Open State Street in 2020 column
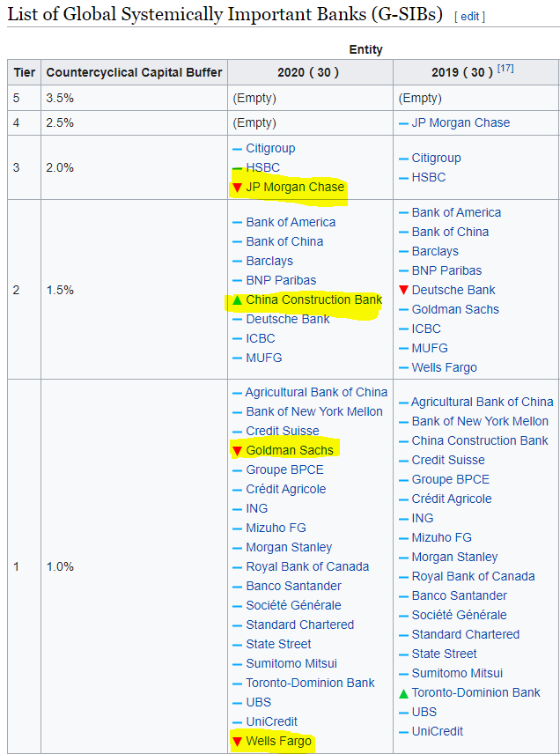Viewport: 560px width, 754px height. [278, 644]
